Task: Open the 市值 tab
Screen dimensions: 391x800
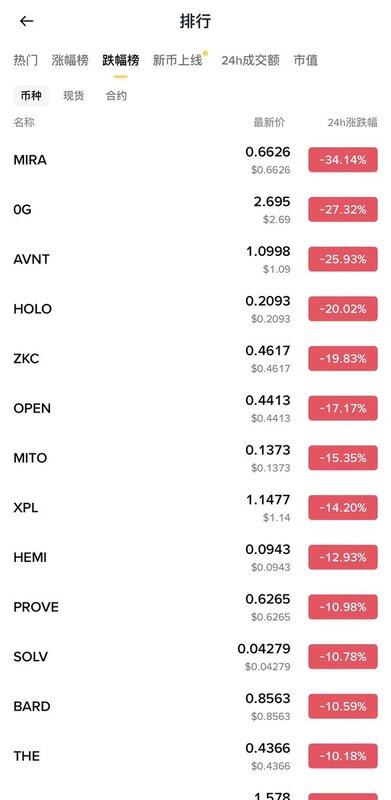Action: 306,60
